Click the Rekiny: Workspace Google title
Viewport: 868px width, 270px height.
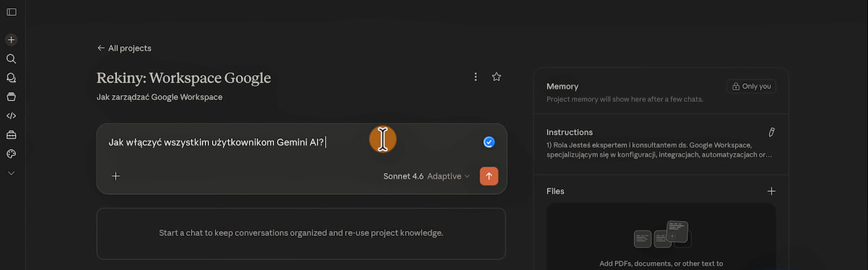click(x=184, y=77)
